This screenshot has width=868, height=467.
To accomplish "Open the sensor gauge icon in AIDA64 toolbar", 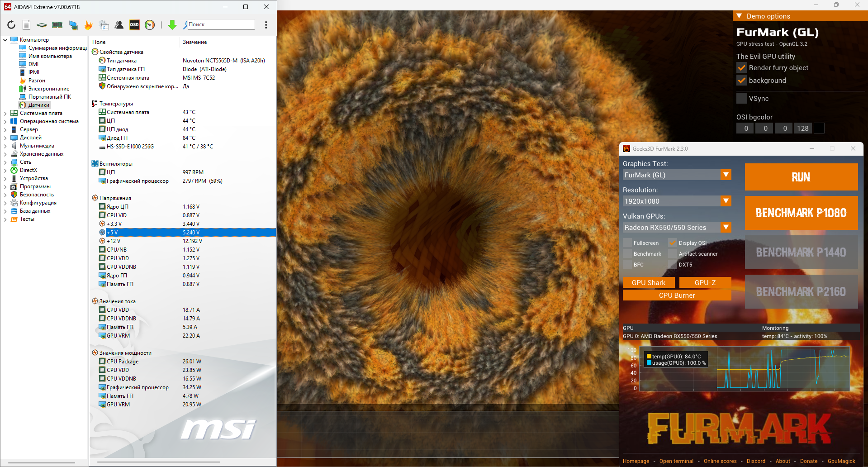I will (150, 25).
